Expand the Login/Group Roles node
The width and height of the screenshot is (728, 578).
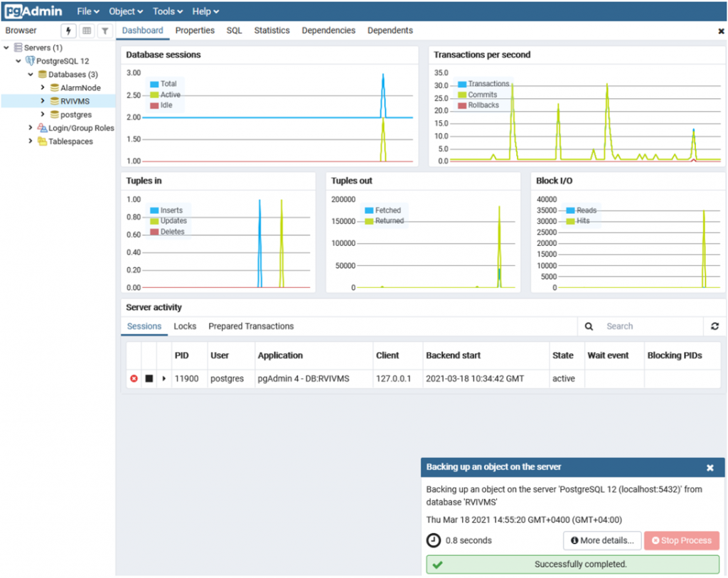tap(31, 128)
